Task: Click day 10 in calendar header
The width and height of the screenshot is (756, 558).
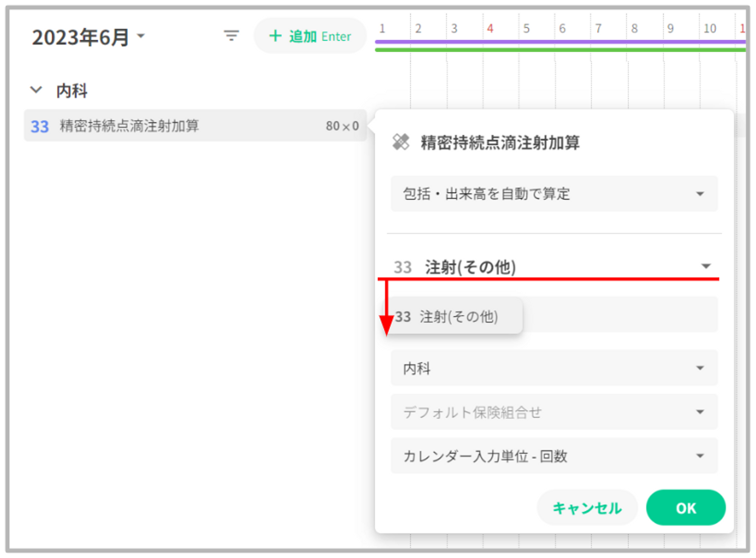Action: pos(710,28)
